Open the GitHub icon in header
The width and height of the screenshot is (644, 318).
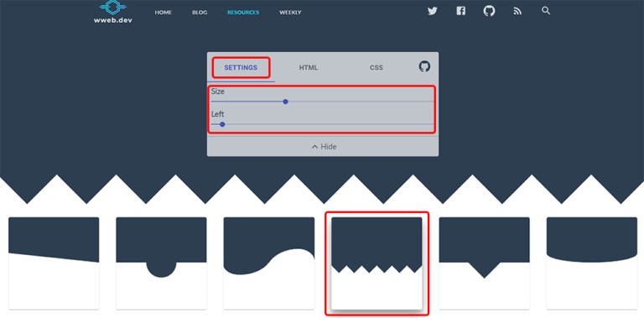[x=489, y=11]
